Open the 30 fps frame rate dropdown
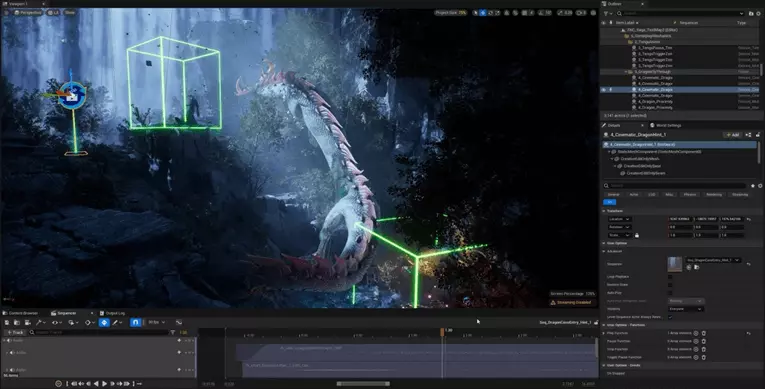This screenshot has width=765, height=389. pyautogui.click(x=156, y=322)
